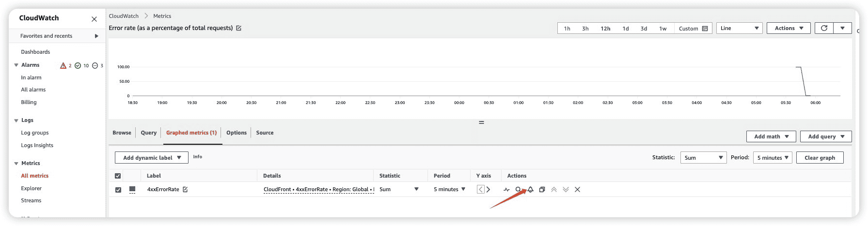Switch to the Options tab
Viewport: 868px width, 226px height.
click(237, 133)
